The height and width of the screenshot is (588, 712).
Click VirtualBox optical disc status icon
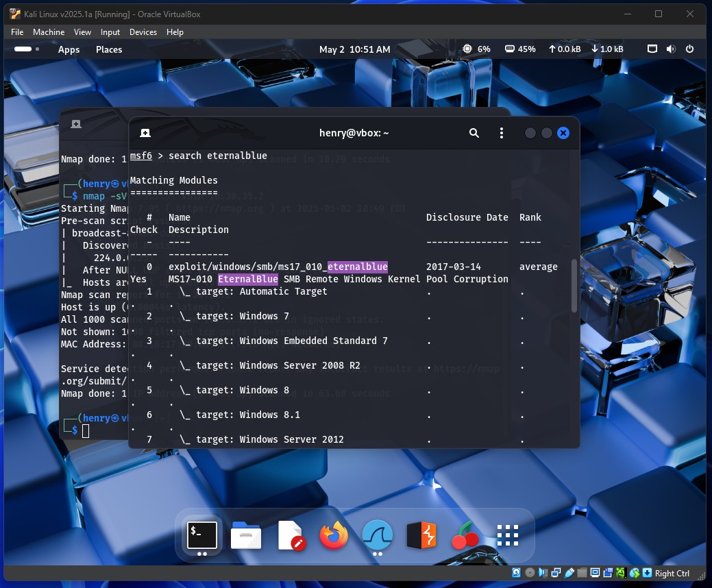tap(530, 572)
